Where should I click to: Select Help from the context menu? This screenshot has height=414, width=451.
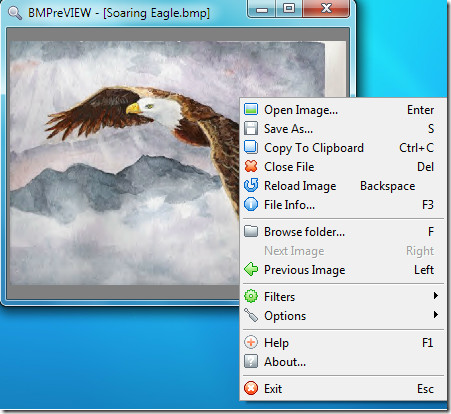tap(343, 342)
